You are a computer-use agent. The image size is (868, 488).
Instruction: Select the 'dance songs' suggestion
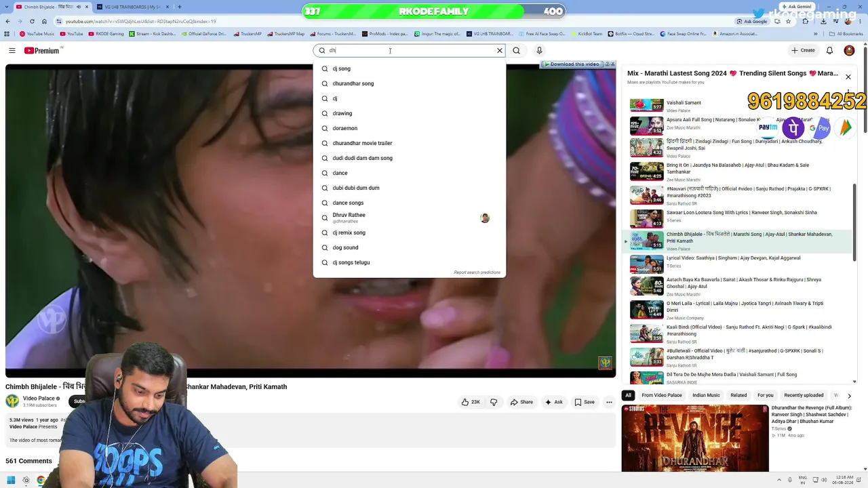410,203
